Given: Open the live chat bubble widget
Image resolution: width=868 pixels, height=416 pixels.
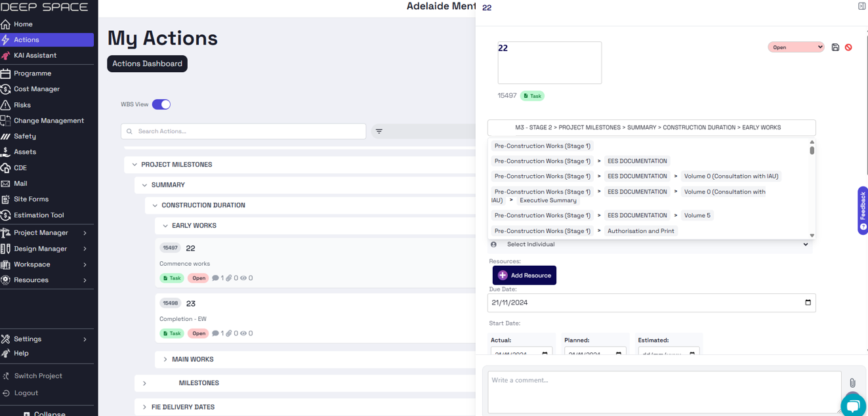Looking at the screenshot, I should [x=853, y=406].
